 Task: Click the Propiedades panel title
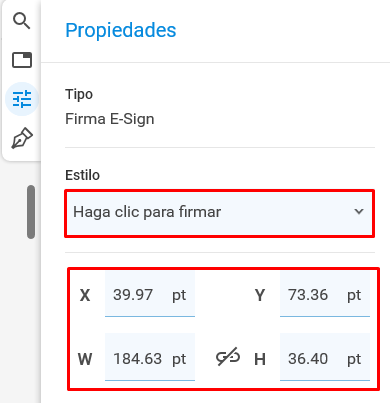tap(121, 31)
